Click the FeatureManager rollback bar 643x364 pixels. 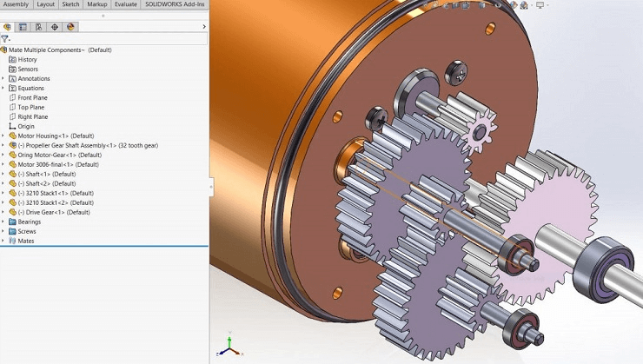coord(104,246)
